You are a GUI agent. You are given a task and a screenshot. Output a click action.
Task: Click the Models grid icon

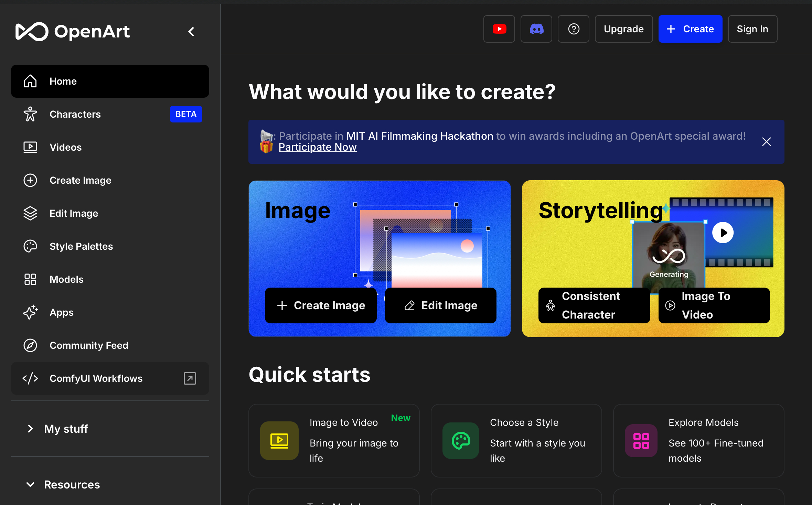pyautogui.click(x=30, y=279)
